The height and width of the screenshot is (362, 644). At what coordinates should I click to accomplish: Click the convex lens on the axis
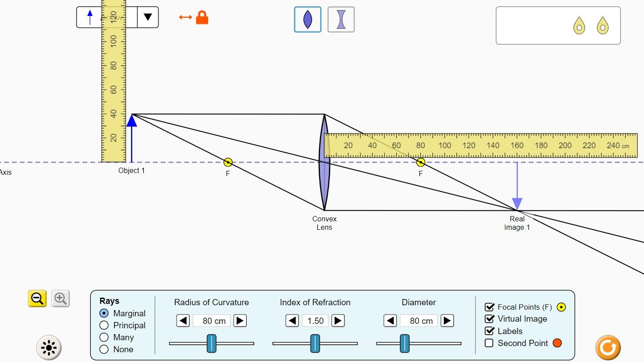[324, 162]
